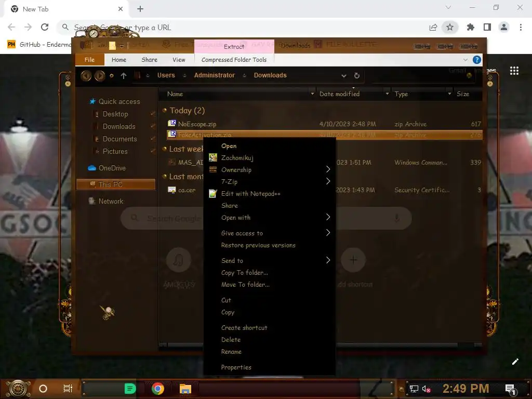The height and width of the screenshot is (399, 532).
Task: Select Copy To folder... entry
Action: 270,272
